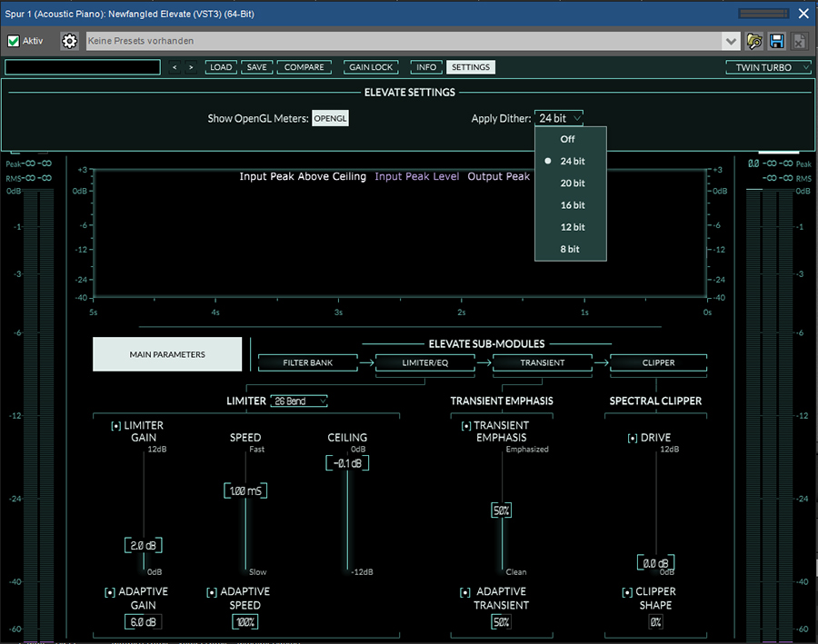Click the SETTINGS button
818x644 pixels.
(471, 67)
